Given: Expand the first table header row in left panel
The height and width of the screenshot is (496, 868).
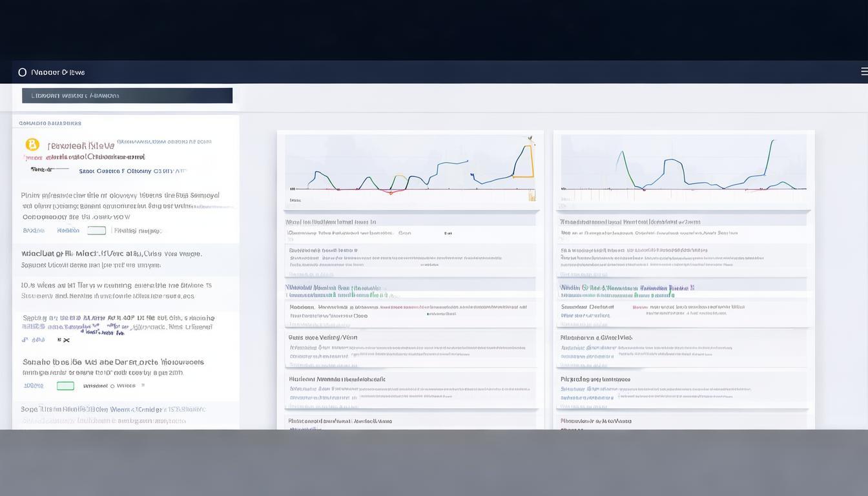Looking at the screenshot, I should point(410,222).
